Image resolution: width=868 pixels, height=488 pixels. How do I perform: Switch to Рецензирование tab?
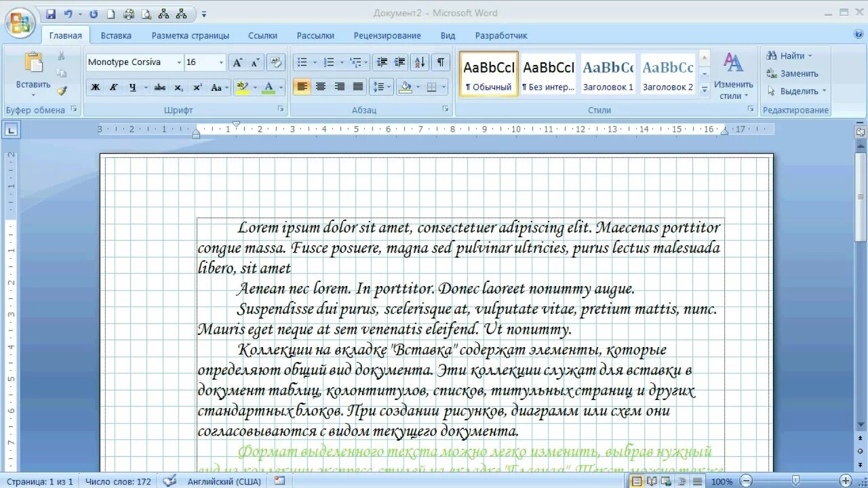pos(387,35)
